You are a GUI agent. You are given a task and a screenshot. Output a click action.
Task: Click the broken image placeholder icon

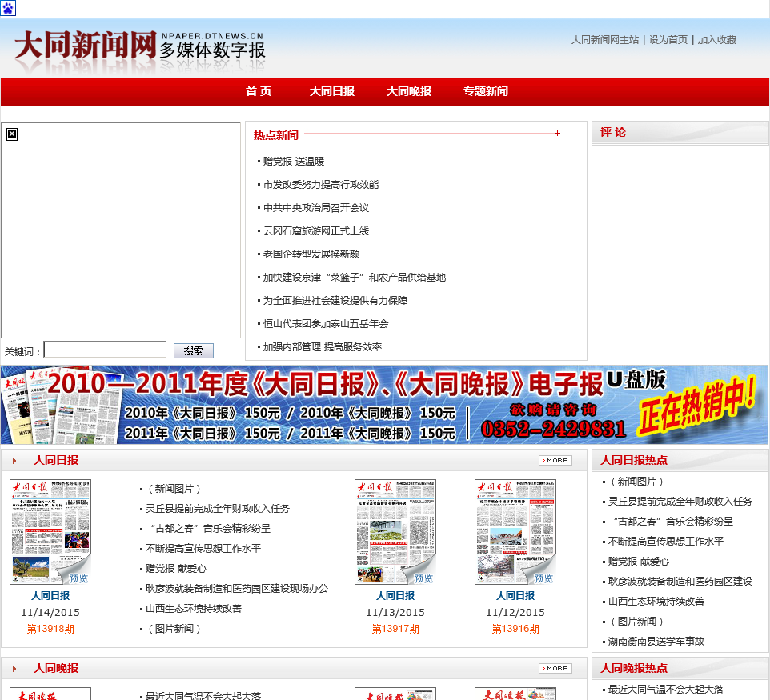pos(12,134)
